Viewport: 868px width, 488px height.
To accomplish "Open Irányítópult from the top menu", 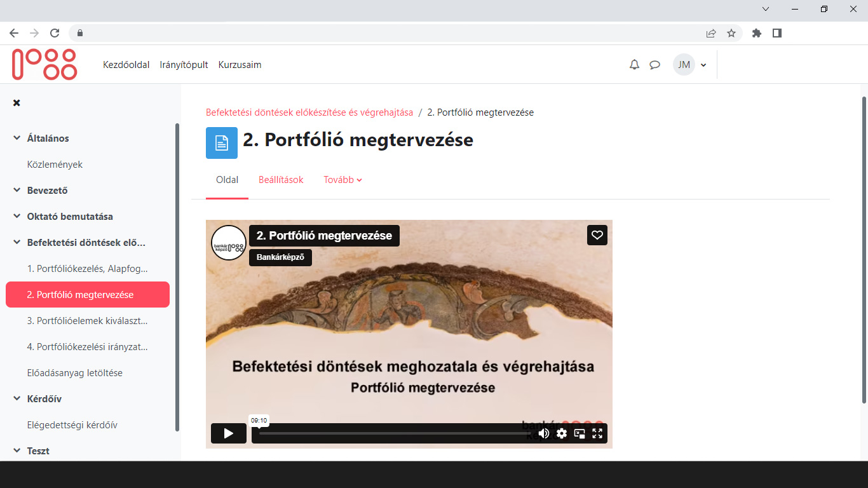I will click(x=184, y=64).
